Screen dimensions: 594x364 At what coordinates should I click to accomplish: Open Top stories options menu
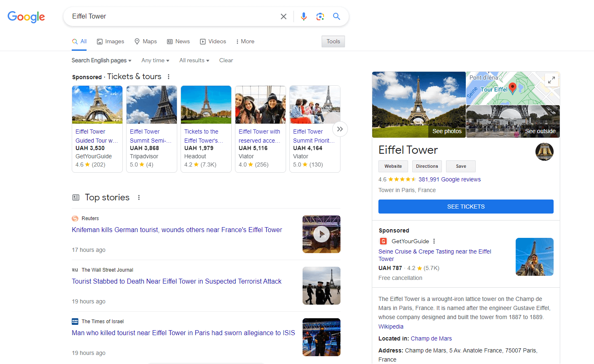(x=139, y=198)
